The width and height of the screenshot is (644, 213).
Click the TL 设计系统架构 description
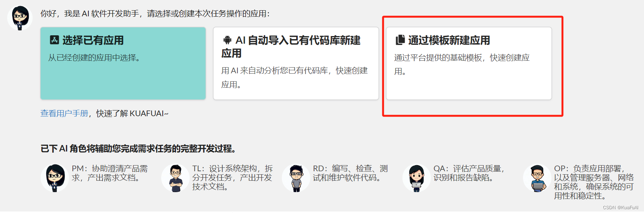(232, 178)
